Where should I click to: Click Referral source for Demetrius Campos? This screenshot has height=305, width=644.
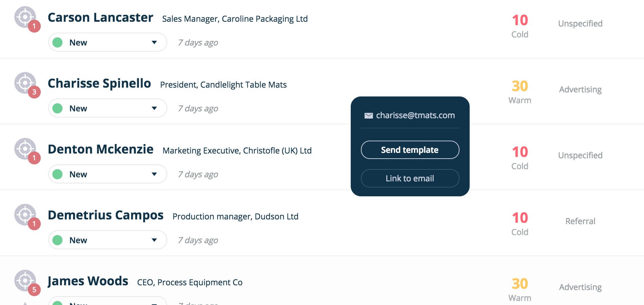point(580,221)
